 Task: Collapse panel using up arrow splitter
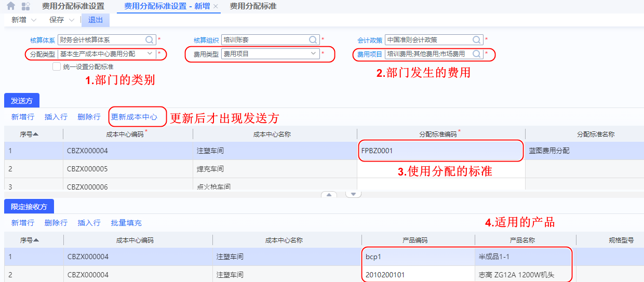329,195
